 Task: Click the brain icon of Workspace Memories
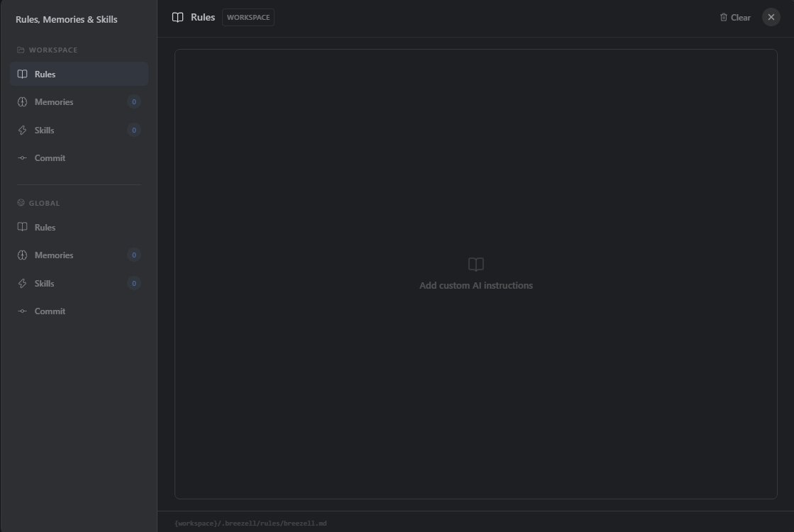(x=22, y=101)
